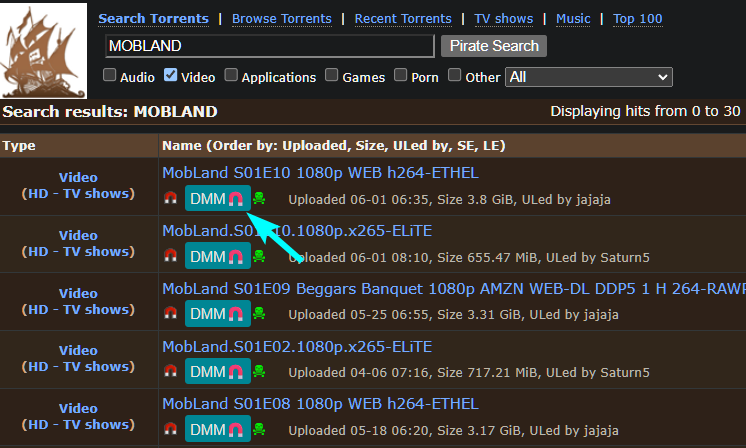
Task: Click DMM button for MobLand.S01E02 x265-ELiTE
Action: point(217,371)
